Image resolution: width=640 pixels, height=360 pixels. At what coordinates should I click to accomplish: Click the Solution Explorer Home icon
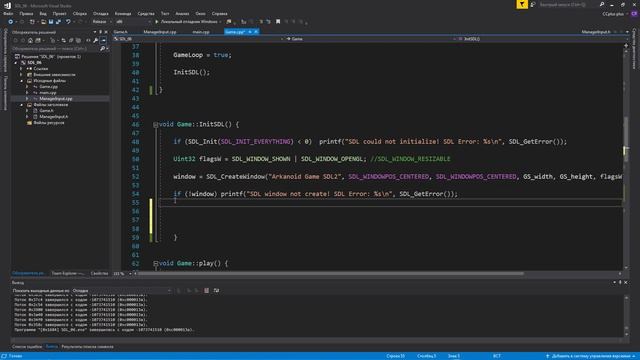30,40
